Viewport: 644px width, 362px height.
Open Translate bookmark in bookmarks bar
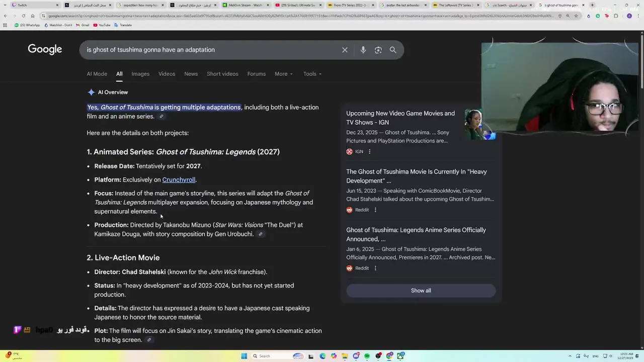coord(123,25)
